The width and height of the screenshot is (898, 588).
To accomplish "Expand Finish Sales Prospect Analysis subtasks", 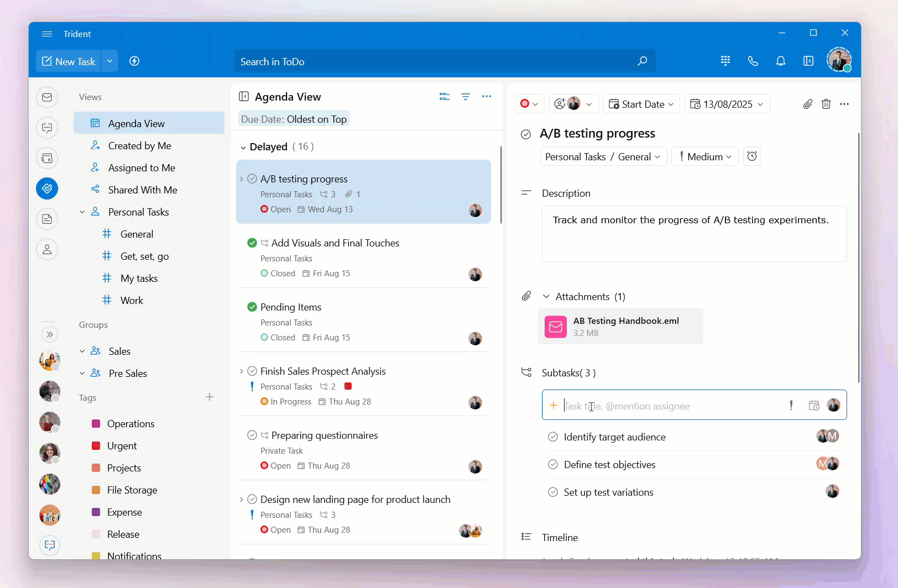I will pyautogui.click(x=242, y=371).
